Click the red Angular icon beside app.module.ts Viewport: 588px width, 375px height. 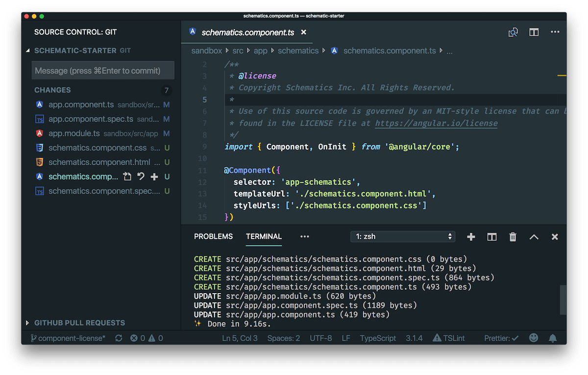(x=40, y=133)
